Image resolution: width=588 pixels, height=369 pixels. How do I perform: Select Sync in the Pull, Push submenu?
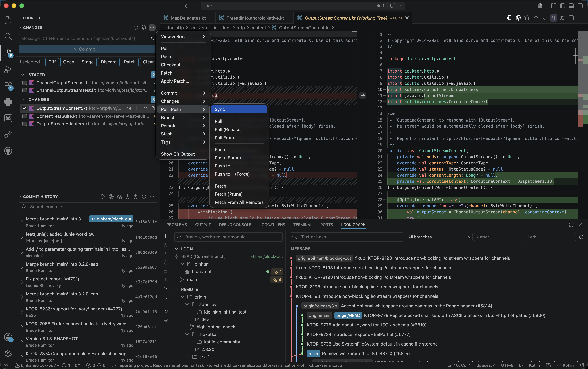pos(239,109)
